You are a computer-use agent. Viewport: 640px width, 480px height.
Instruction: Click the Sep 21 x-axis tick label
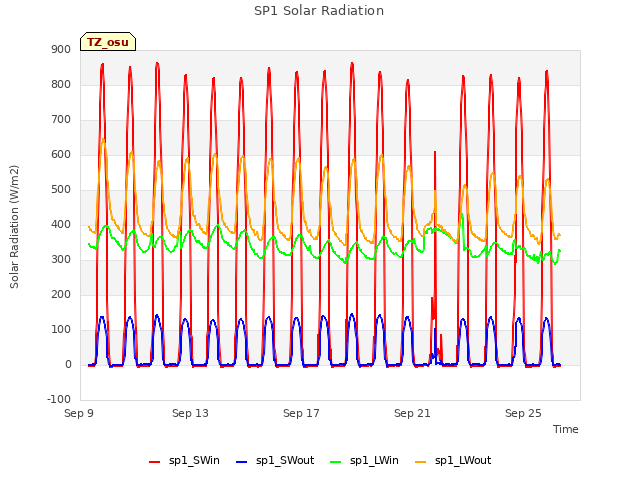click(x=412, y=413)
